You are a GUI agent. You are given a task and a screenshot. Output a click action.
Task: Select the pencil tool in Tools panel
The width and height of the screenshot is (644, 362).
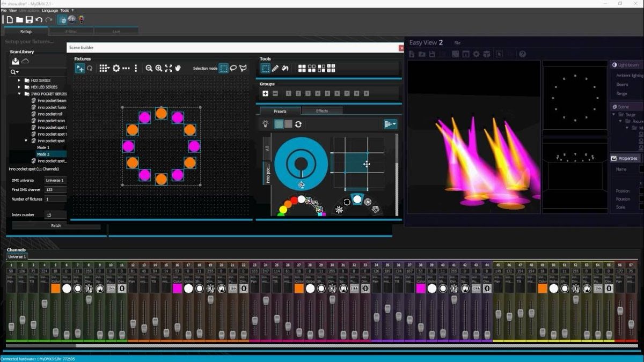pos(275,68)
